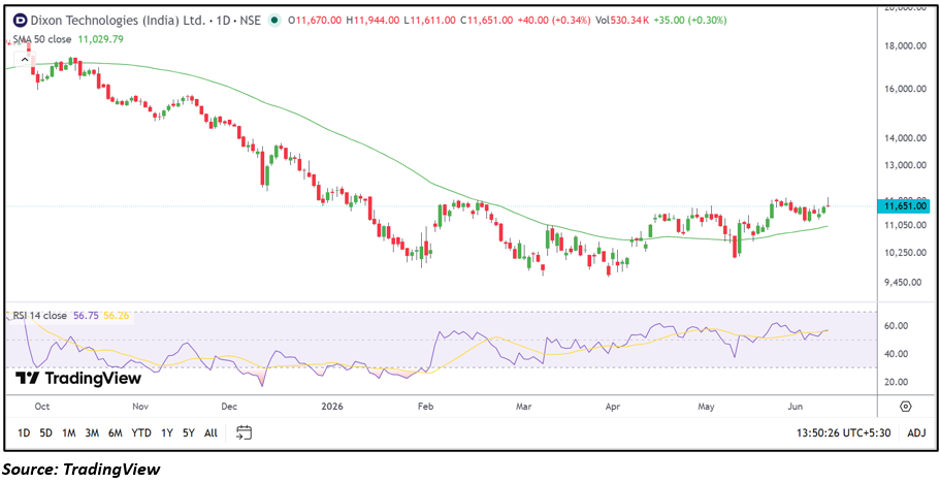Screen dimensions: 940x483
Task: Click the high value H11,944.00
Action: coord(372,20)
